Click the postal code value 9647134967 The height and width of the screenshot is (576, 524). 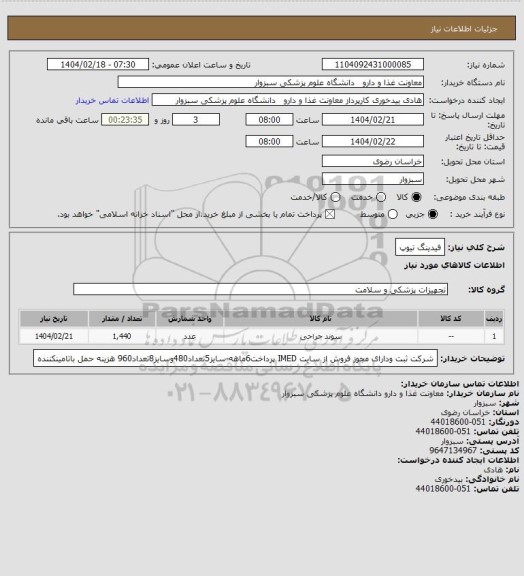click(x=453, y=450)
